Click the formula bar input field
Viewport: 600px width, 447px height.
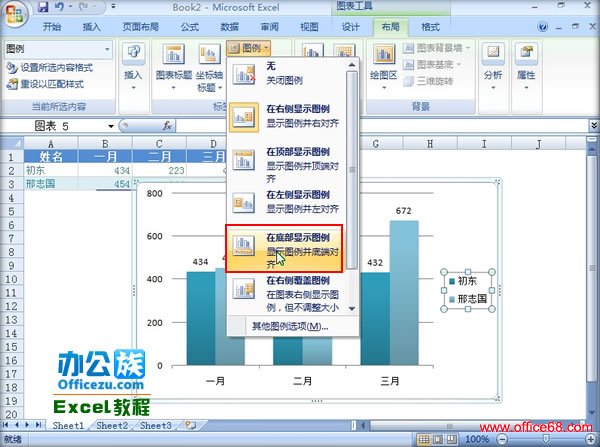pyautogui.click(x=382, y=126)
